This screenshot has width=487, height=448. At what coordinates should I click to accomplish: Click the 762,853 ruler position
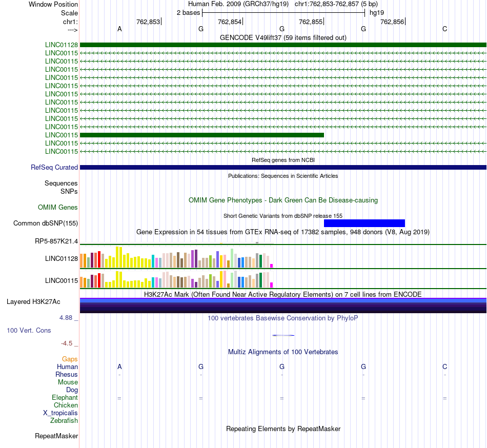coord(148,22)
